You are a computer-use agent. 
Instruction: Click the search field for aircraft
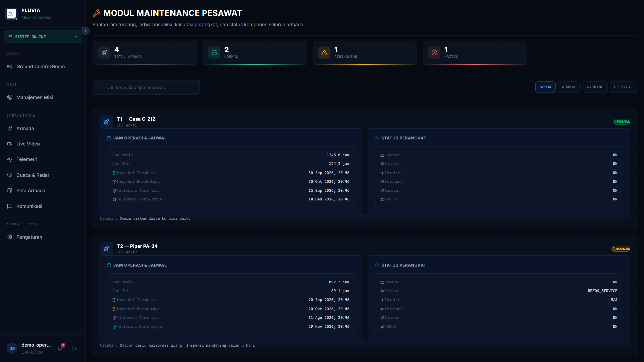coord(146,87)
